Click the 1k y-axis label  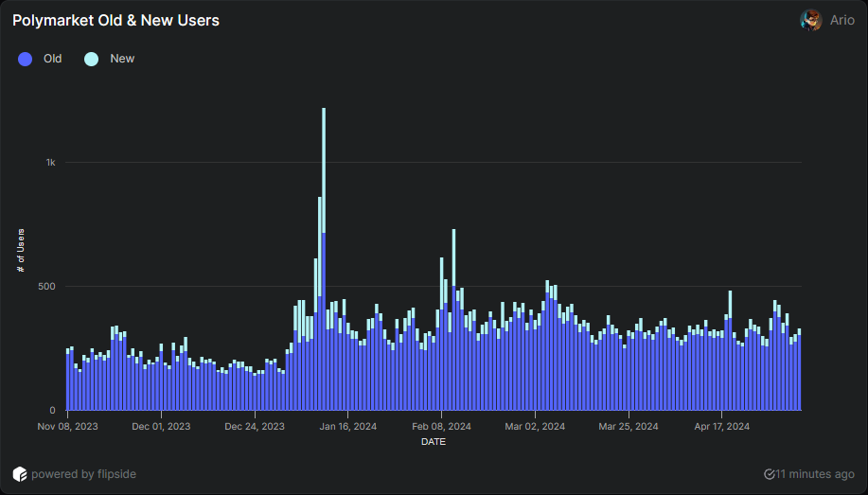pyautogui.click(x=51, y=162)
